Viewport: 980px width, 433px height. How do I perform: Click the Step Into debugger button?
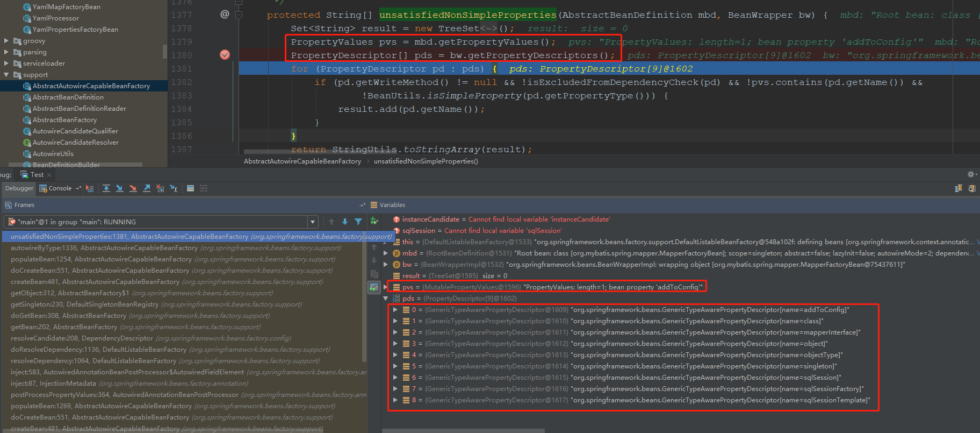pyautogui.click(x=119, y=188)
